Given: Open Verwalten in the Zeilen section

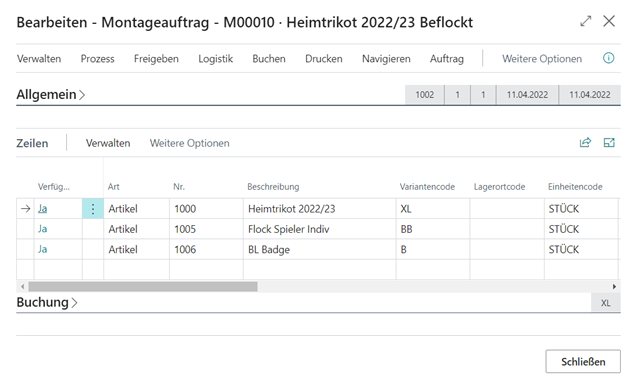Looking at the screenshot, I should point(108,143).
